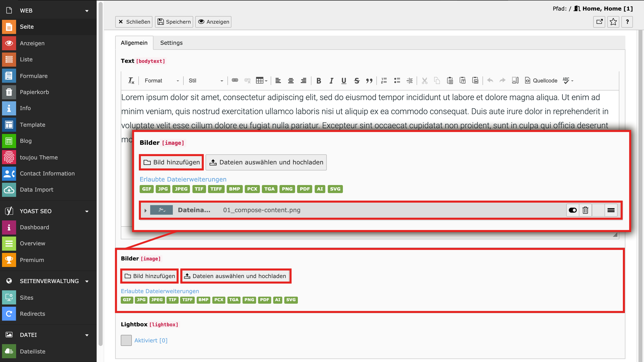Click the Speichern button

(174, 22)
